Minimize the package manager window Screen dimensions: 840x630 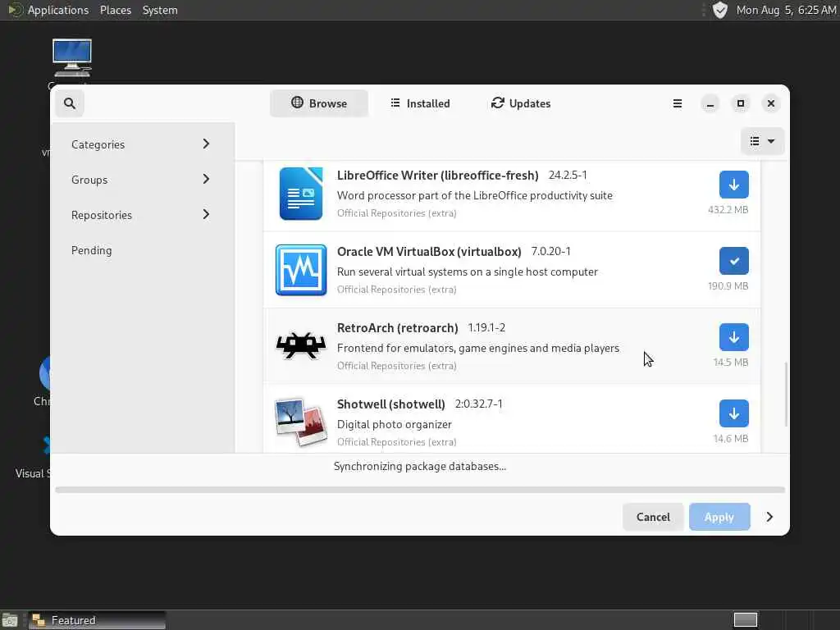click(710, 103)
